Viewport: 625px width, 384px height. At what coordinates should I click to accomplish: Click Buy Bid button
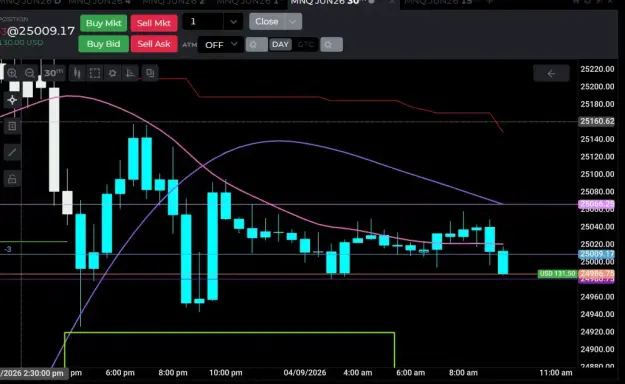tap(104, 44)
